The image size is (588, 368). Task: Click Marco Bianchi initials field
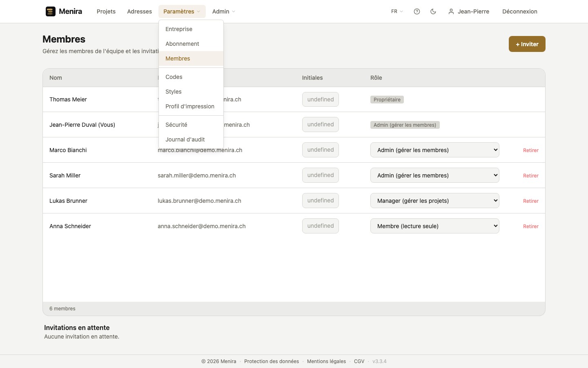pyautogui.click(x=321, y=150)
